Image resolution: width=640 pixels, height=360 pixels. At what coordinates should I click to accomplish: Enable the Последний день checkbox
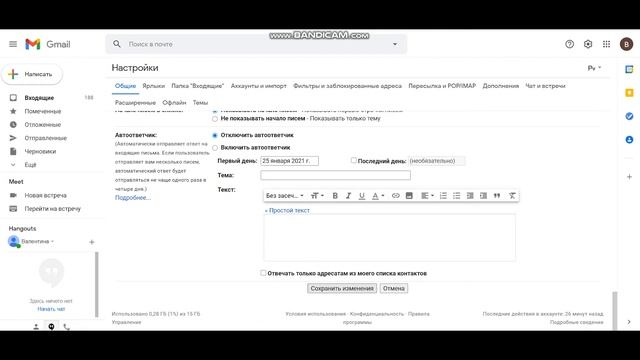[353, 160]
